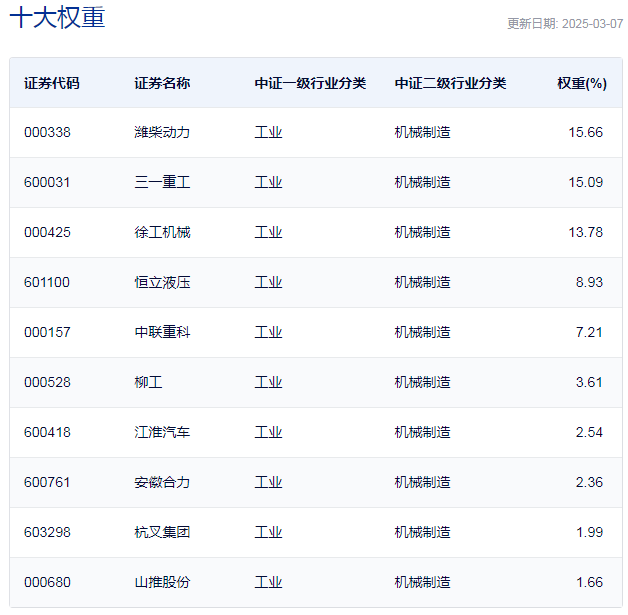Click the 中证一级行业分类 column header
The image size is (628, 615).
(310, 83)
